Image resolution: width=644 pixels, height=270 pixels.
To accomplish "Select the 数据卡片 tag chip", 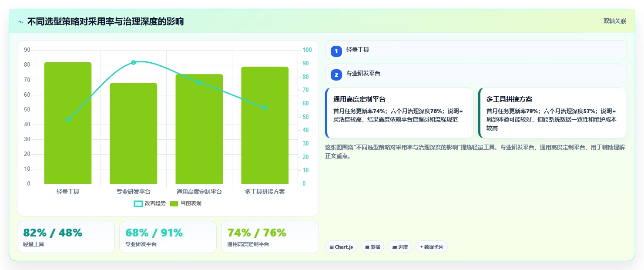I will click(432, 247).
